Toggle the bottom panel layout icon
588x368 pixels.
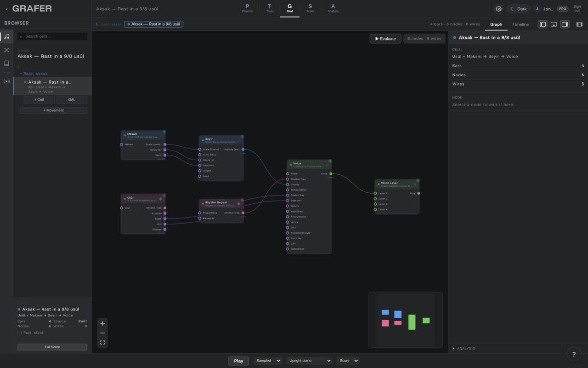coord(554,24)
